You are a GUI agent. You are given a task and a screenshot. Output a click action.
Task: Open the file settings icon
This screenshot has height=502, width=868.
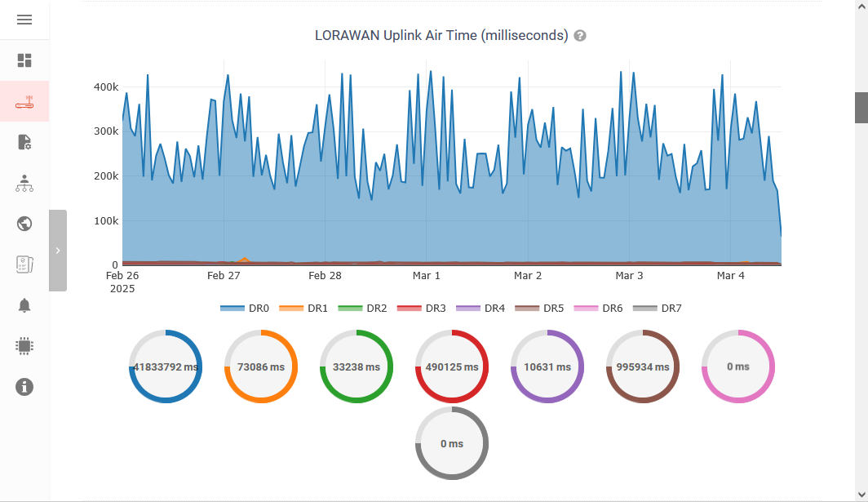click(x=24, y=142)
